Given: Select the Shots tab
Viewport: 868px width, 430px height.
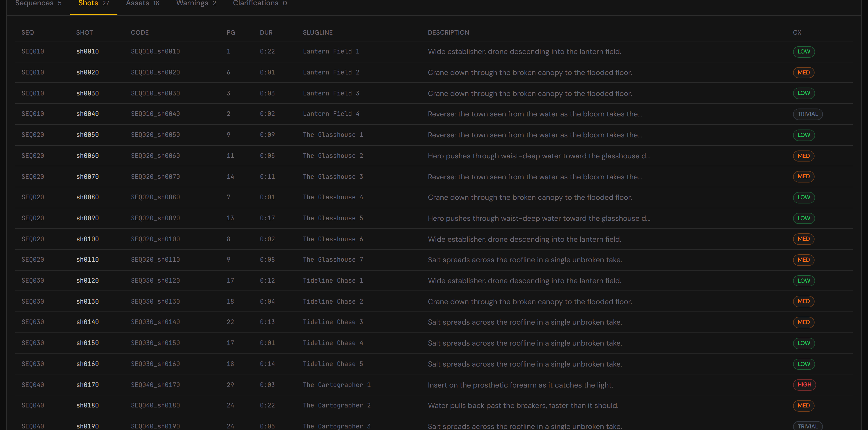Looking at the screenshot, I should [94, 3].
